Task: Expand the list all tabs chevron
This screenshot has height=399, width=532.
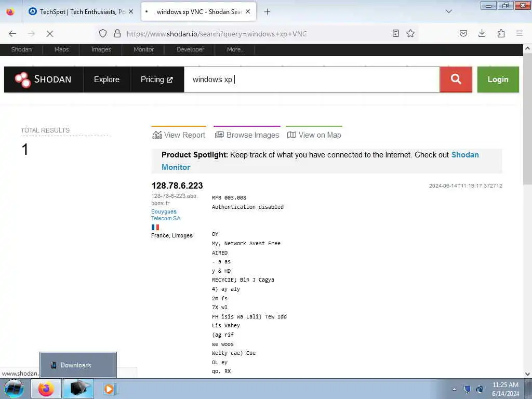Action: pyautogui.click(x=449, y=11)
